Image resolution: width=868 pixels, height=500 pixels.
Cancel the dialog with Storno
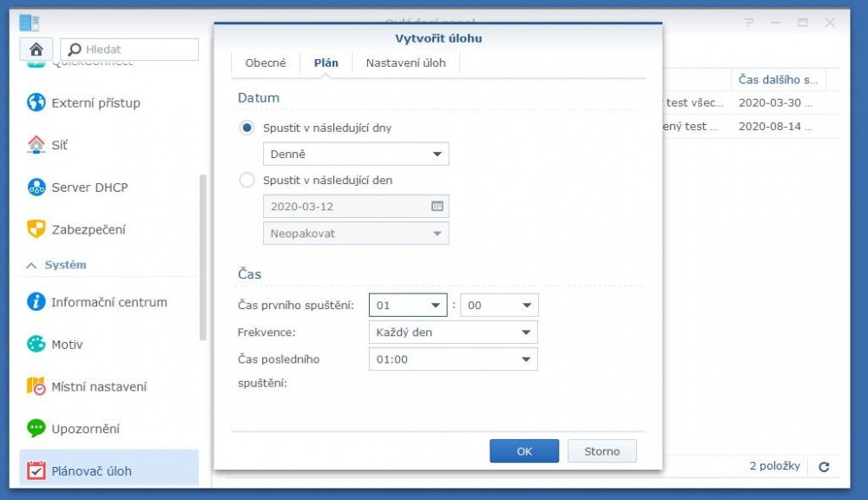tap(602, 451)
